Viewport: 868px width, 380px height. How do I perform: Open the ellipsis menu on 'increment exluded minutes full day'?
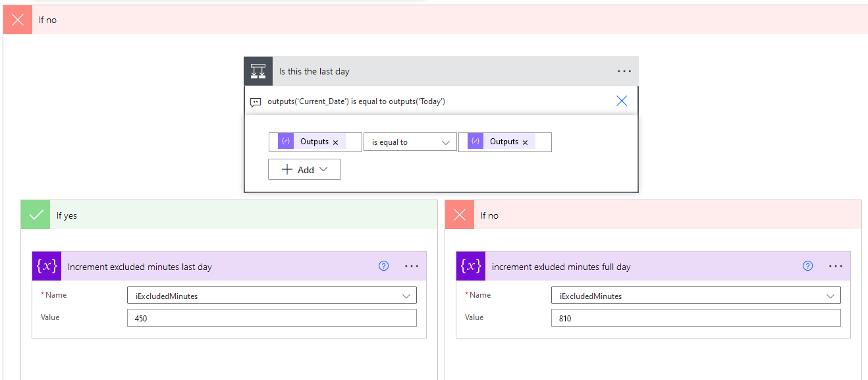pos(836,265)
